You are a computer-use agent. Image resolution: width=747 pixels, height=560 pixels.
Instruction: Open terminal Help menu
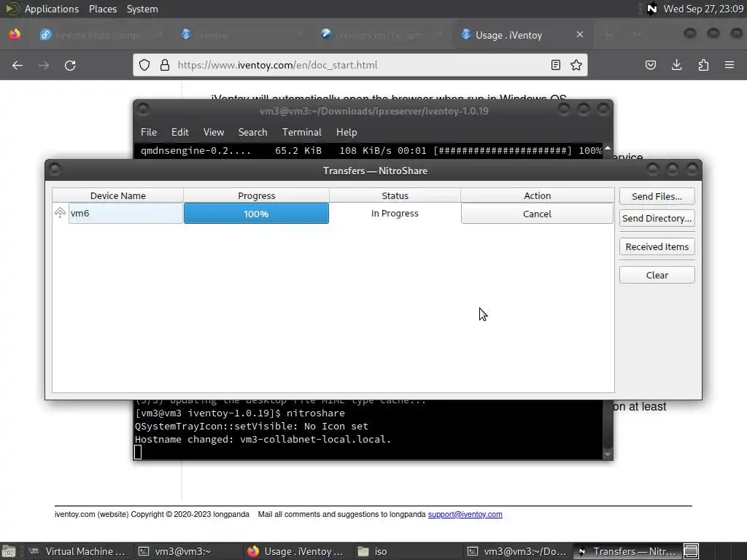[347, 133]
